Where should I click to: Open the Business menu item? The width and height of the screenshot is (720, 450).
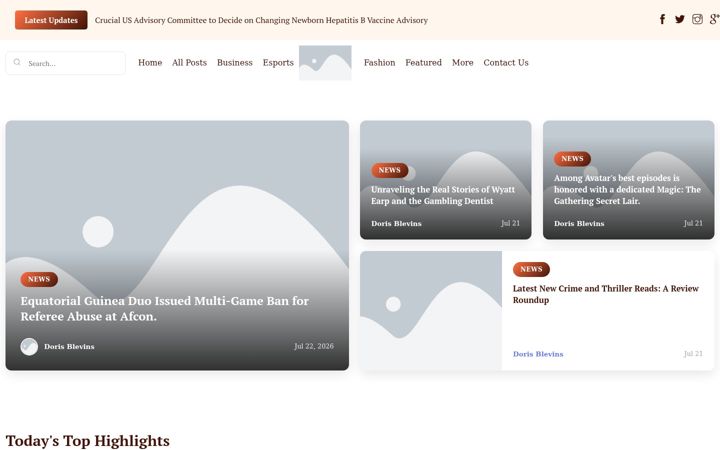[x=235, y=62]
